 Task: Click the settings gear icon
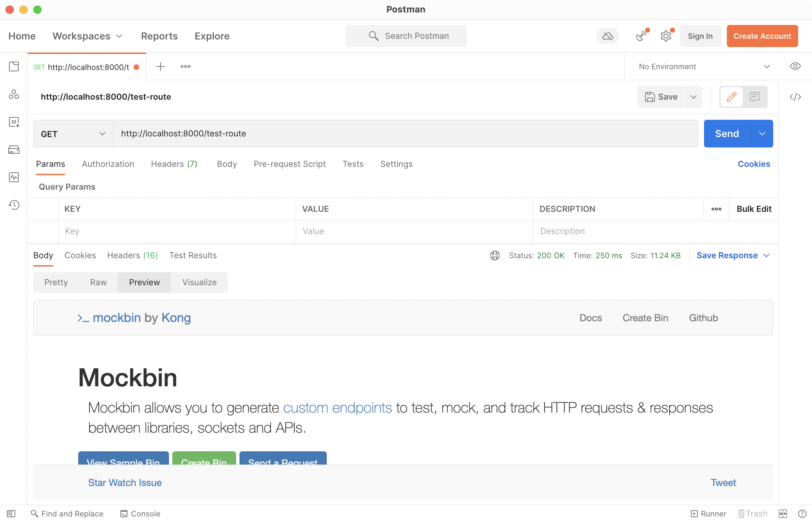666,36
